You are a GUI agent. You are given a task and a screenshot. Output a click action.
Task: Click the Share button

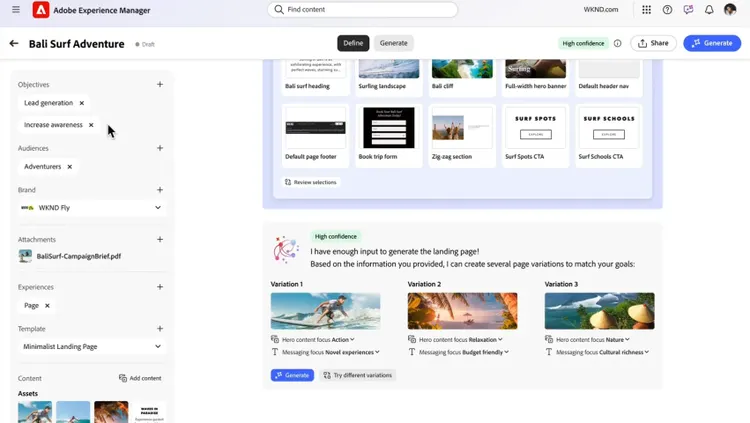click(653, 43)
